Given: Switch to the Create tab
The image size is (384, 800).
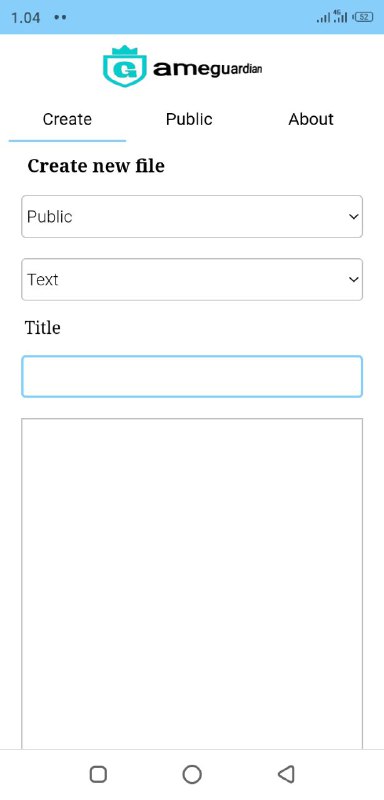Looking at the screenshot, I should click(x=67, y=119).
